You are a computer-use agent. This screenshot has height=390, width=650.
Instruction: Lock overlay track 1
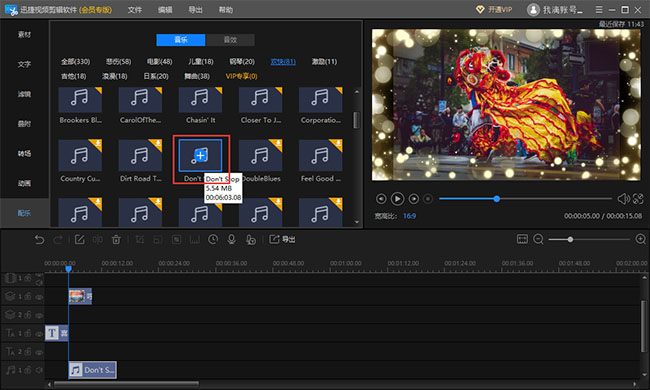pos(27,296)
